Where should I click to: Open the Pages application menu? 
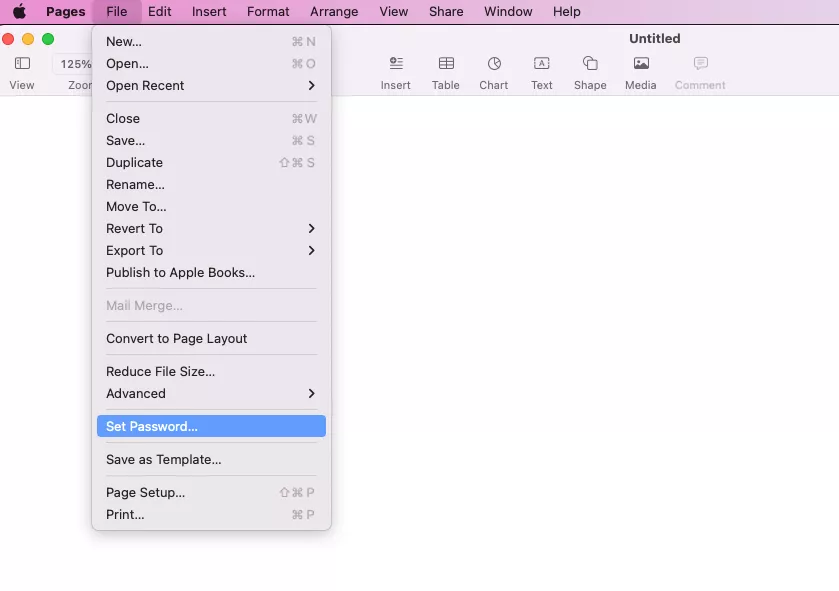point(66,11)
